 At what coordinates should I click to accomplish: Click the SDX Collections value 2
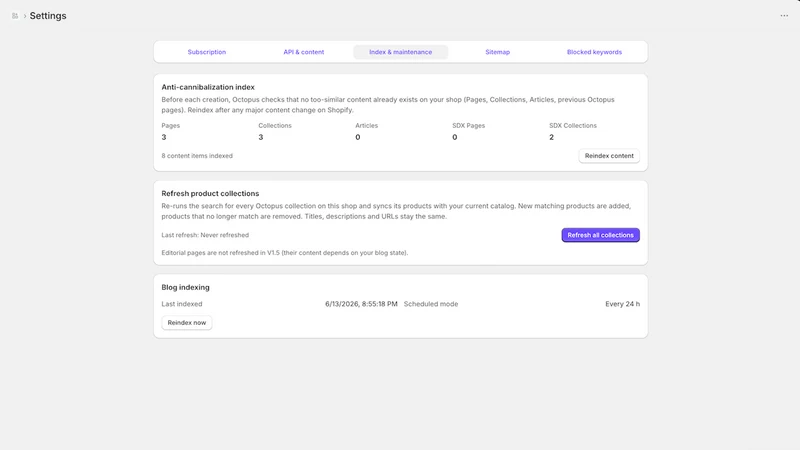coord(552,137)
